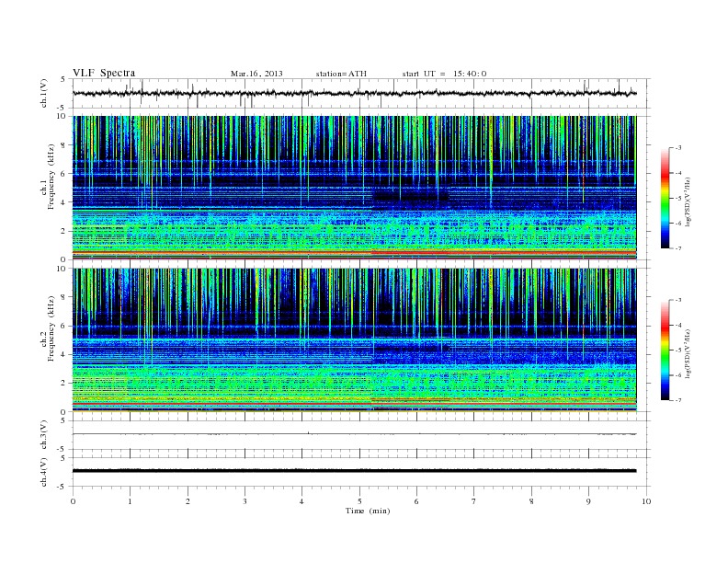Click the "3" minute tick on the time axis

tap(245, 501)
